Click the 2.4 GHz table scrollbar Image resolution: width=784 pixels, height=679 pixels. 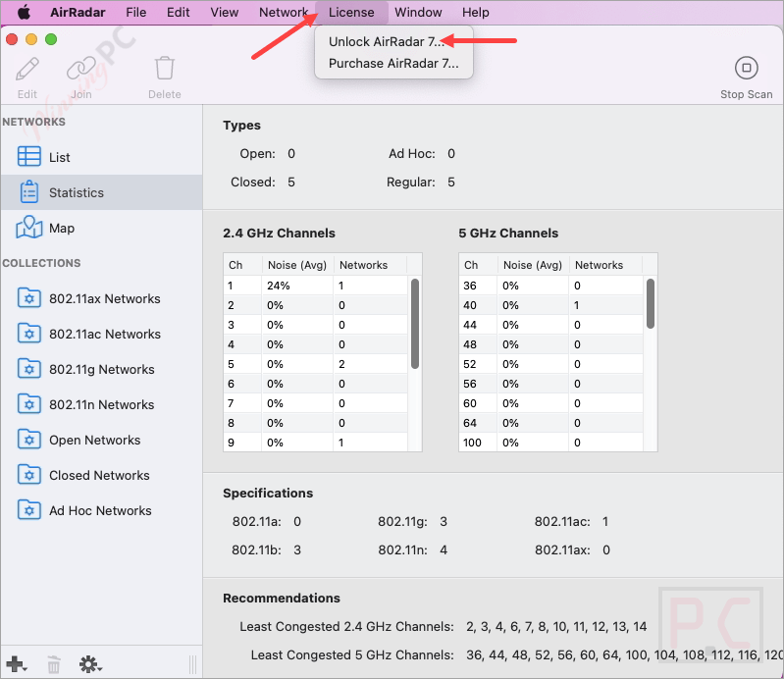pyautogui.click(x=414, y=324)
